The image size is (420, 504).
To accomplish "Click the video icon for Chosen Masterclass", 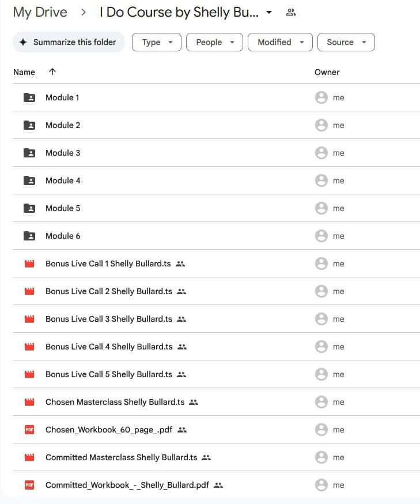I will coord(29,402).
